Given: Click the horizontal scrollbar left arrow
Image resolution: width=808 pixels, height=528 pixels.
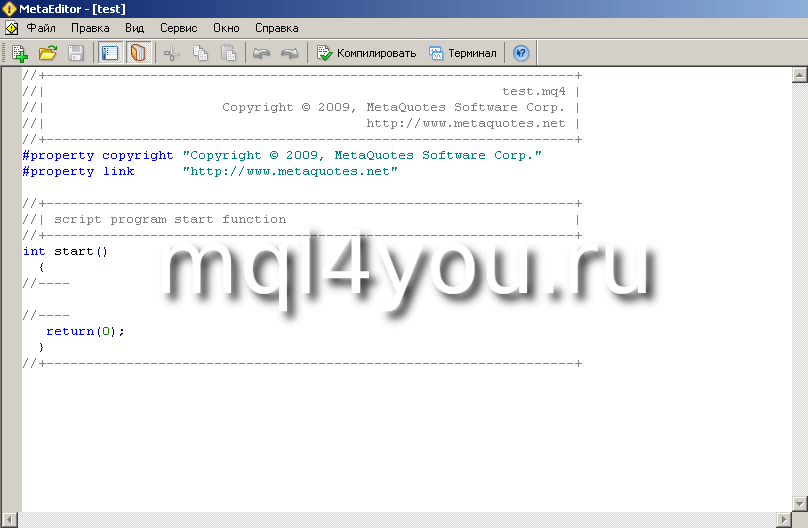Looking at the screenshot, I should (x=10, y=520).
